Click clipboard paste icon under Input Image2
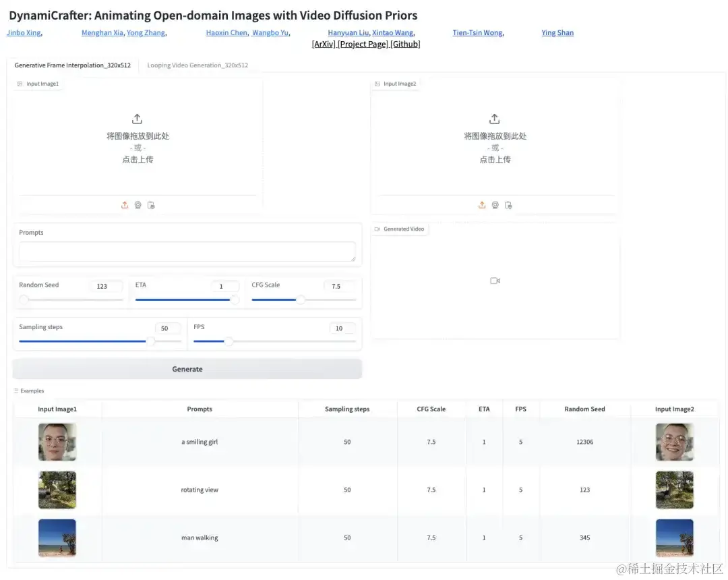Image resolution: width=728 pixels, height=580 pixels. pyautogui.click(x=508, y=205)
